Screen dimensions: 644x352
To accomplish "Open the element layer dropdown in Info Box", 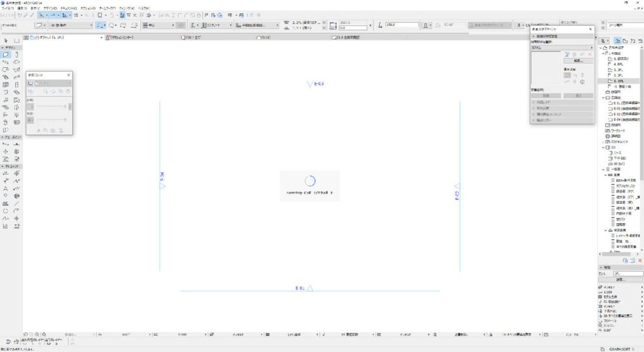I will (70, 25).
